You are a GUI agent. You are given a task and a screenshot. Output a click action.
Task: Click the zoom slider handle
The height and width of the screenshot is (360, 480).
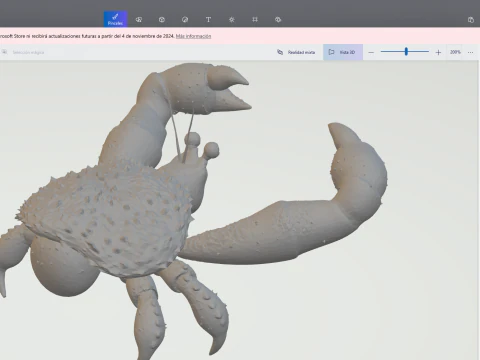tap(406, 51)
